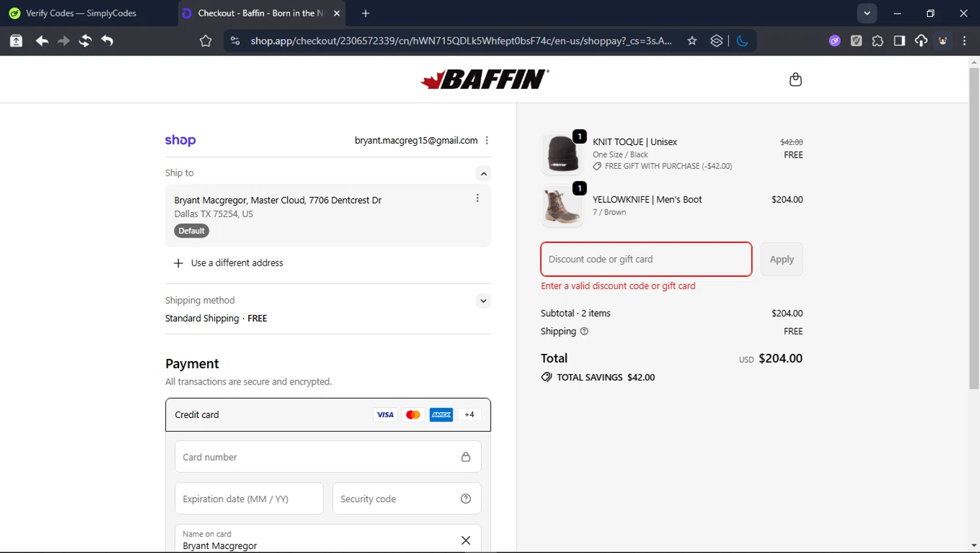Viewport: 980px width, 553px height.
Task: Click the Expiration date field
Action: 249,499
